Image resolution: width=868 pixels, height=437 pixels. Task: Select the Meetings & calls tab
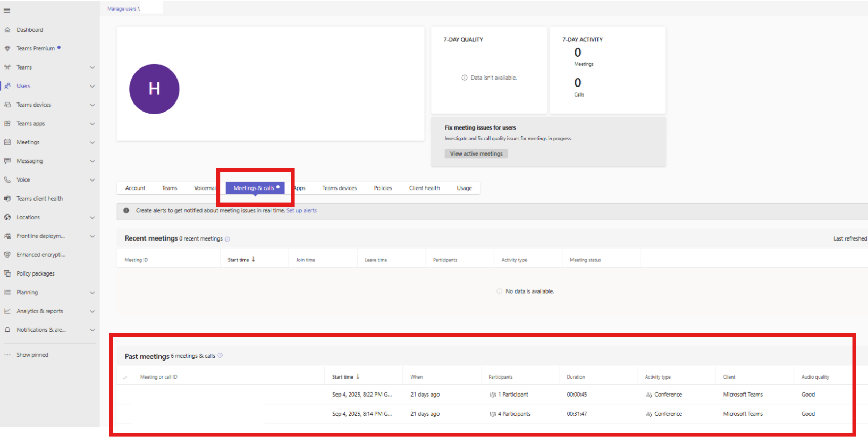point(256,188)
